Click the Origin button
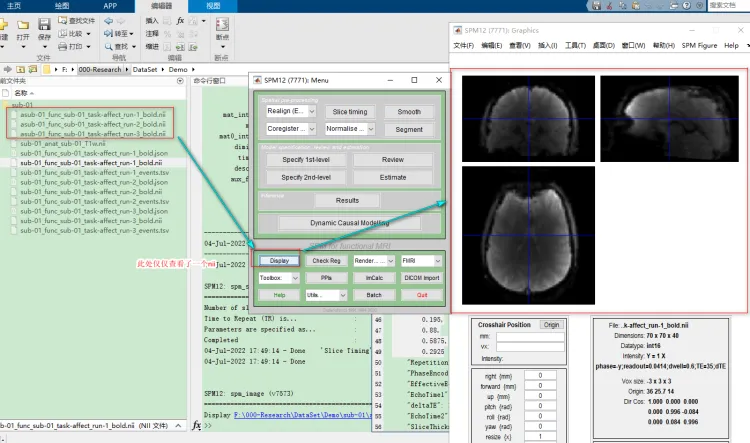Viewport: 750px width, 443px height. [551, 325]
